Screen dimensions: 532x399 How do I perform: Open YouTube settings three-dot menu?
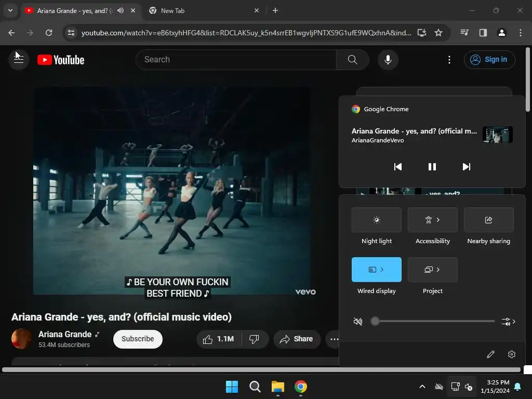449,60
